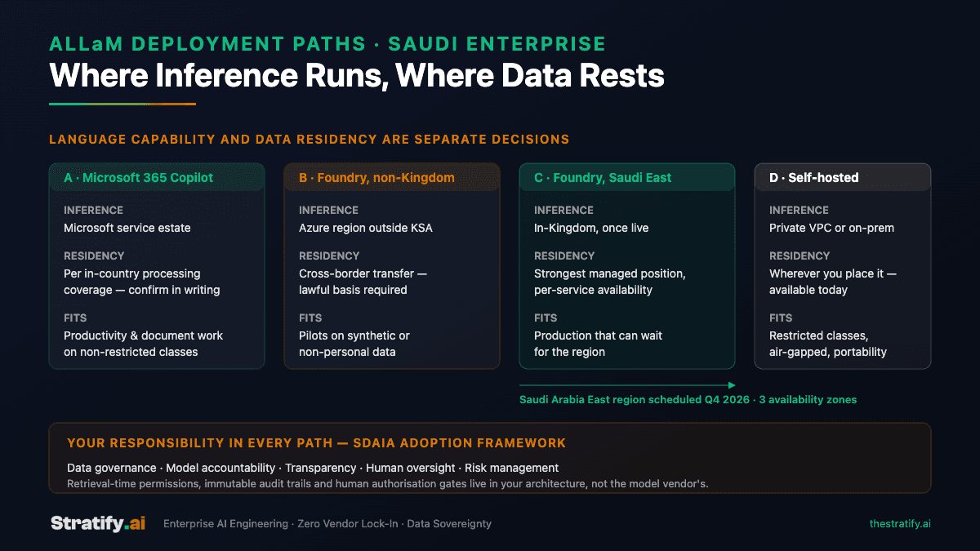Click RESIDENCY label in Self-hosted card
Image resolution: width=980 pixels, height=551 pixels.
(800, 256)
